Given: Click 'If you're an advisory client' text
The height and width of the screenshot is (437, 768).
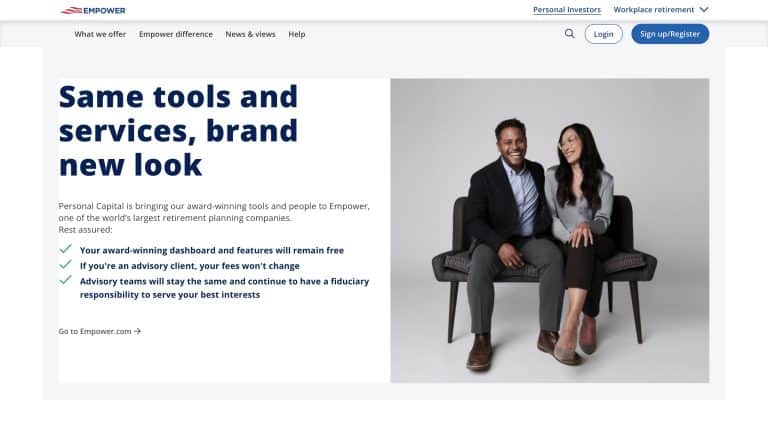Looking at the screenshot, I should (x=190, y=266).
